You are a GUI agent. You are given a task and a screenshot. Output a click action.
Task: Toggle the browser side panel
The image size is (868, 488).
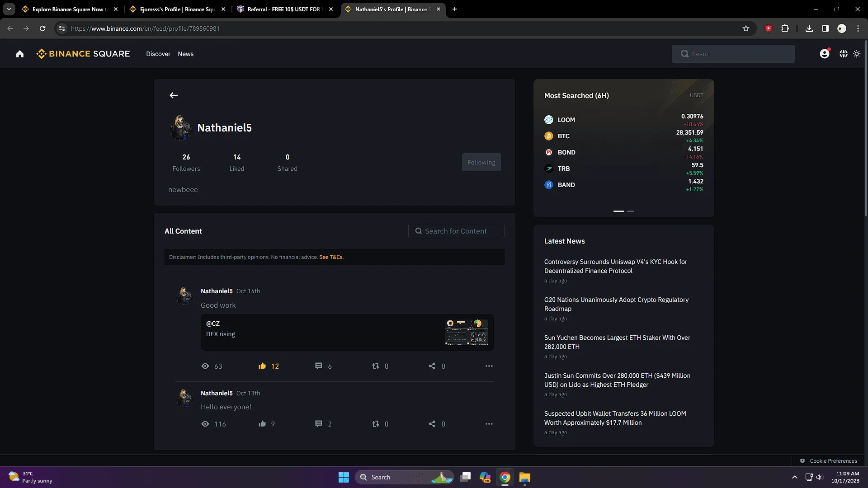(826, 28)
